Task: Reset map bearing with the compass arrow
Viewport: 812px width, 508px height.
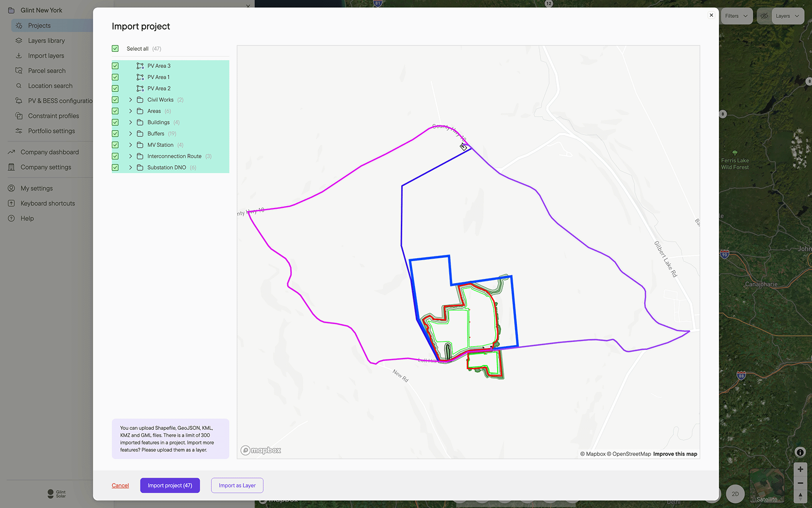Action: 800,496
